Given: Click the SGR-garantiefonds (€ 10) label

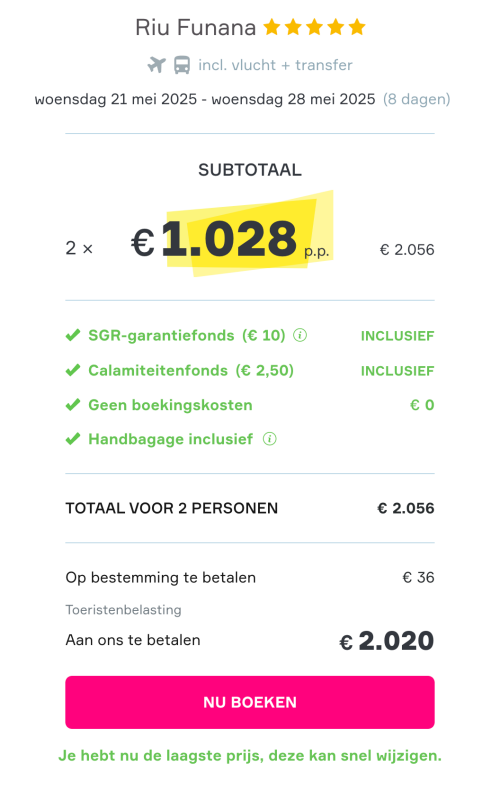Looking at the screenshot, I should click(186, 336).
